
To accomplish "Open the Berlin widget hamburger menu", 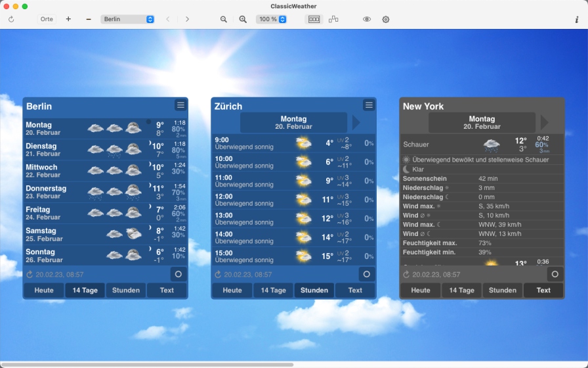I will (180, 105).
